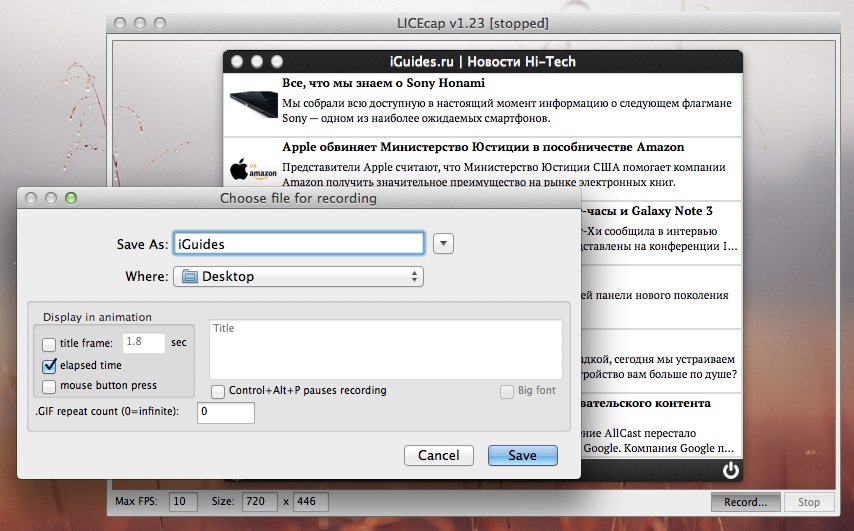Click the GIF repeat count field
This screenshot has width=854, height=531.
click(225, 412)
